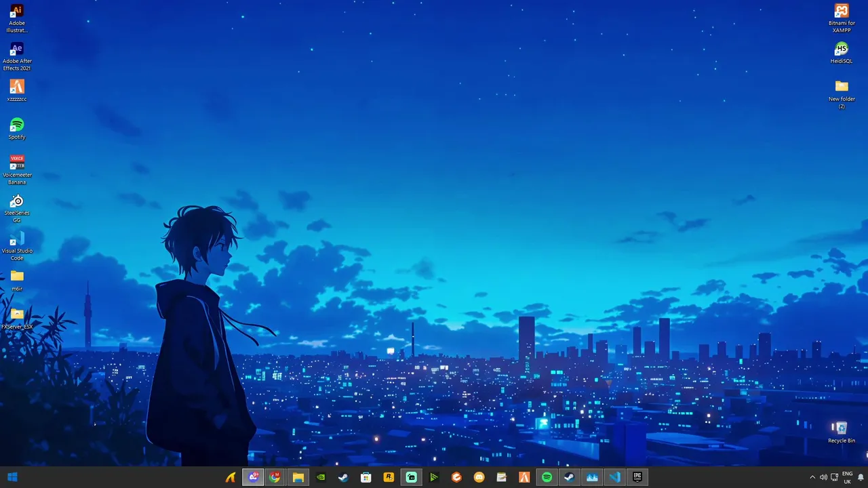Open the Discord taskbar icon
This screenshot has width=868, height=488.
[x=479, y=477]
